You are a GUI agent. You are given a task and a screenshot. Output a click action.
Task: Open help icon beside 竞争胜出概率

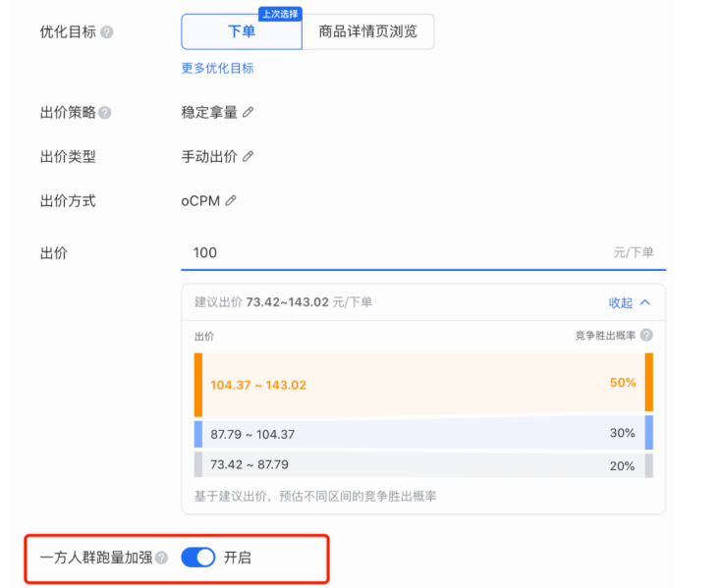click(646, 336)
